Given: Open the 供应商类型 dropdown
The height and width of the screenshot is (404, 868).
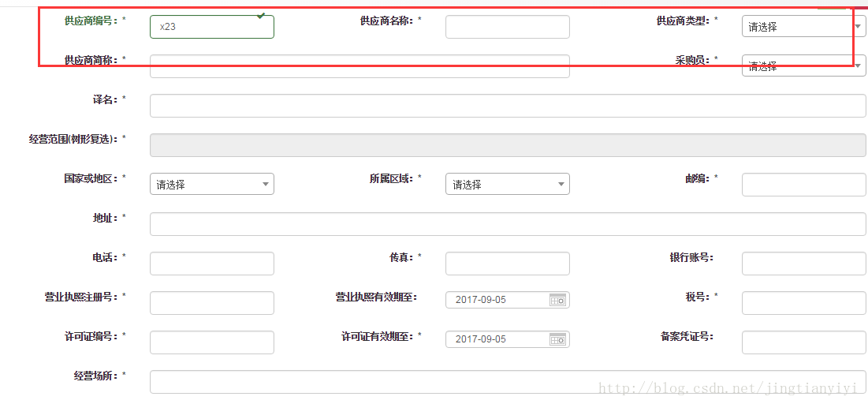Looking at the screenshot, I should coord(804,26).
